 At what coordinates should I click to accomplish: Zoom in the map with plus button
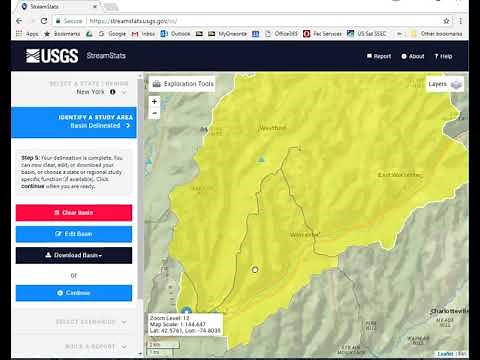(154, 101)
